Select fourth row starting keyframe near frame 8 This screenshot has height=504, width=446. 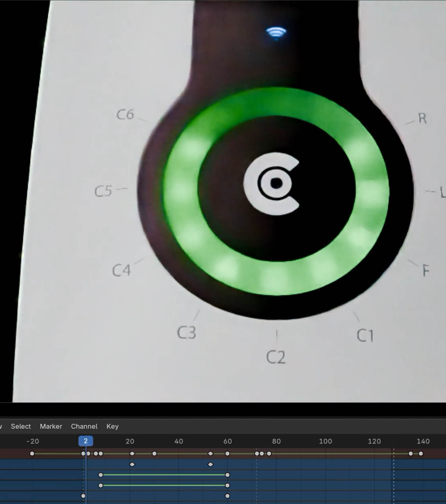(x=101, y=485)
